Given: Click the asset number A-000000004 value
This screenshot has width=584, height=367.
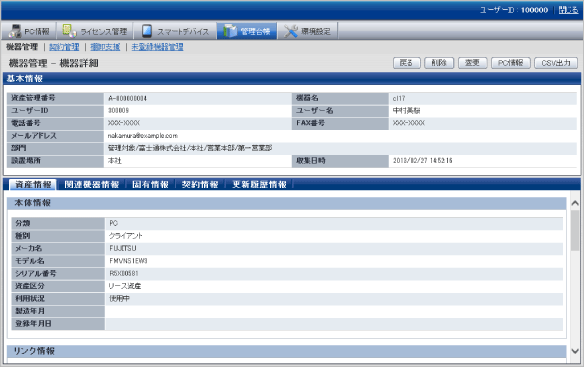Looking at the screenshot, I should point(127,98).
